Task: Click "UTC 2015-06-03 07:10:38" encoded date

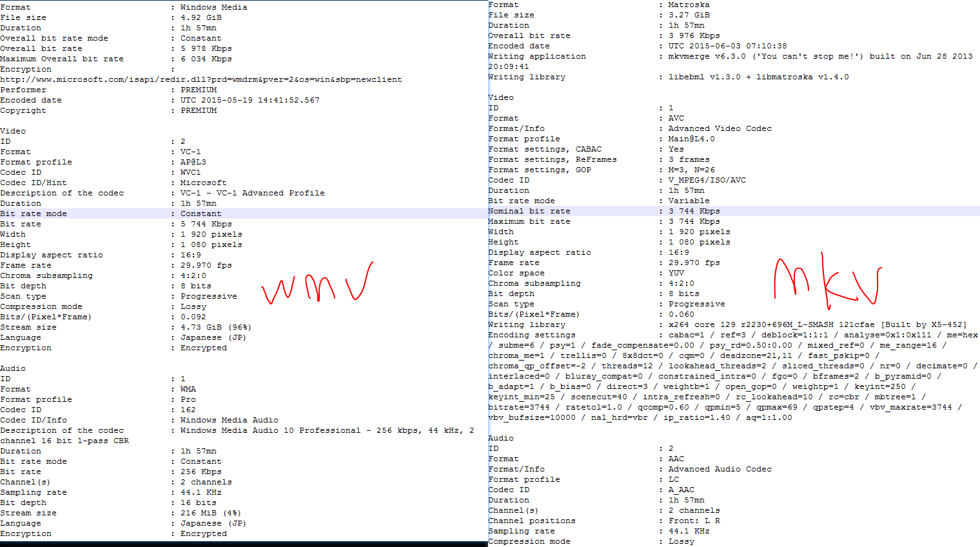Action: 727,46
